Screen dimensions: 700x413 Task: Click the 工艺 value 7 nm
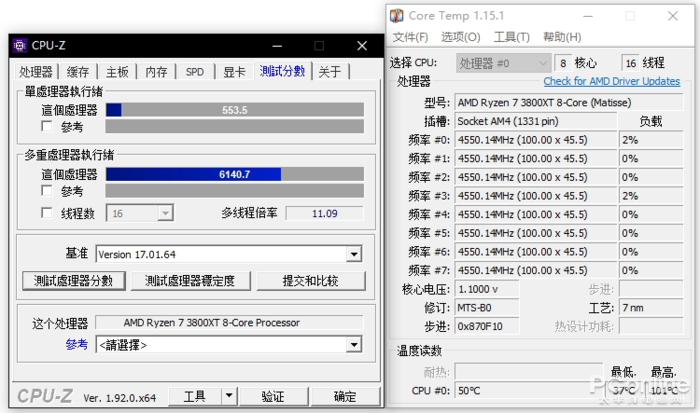(x=651, y=308)
